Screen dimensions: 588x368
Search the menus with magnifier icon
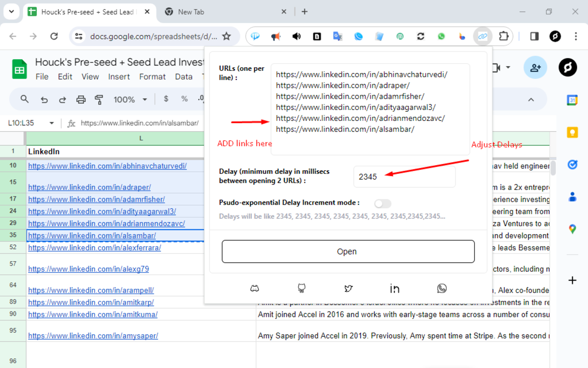tap(25, 99)
